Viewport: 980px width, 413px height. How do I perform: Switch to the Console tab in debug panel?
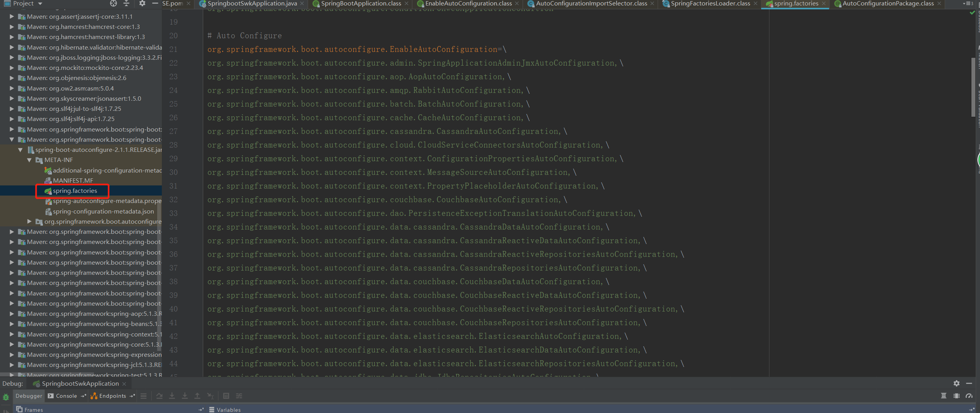click(x=66, y=396)
